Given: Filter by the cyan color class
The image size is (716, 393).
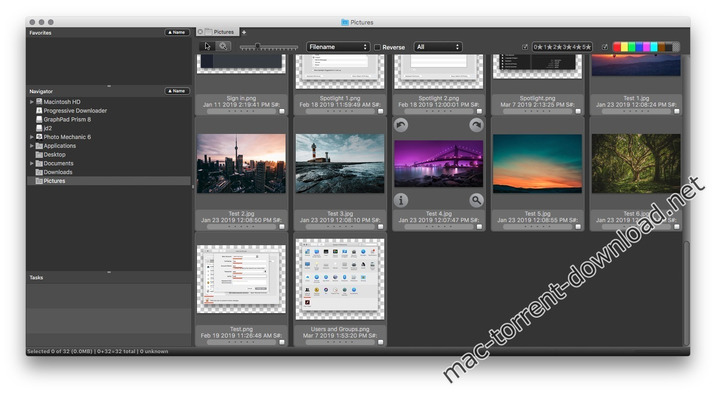Looking at the screenshot, I should pos(653,47).
